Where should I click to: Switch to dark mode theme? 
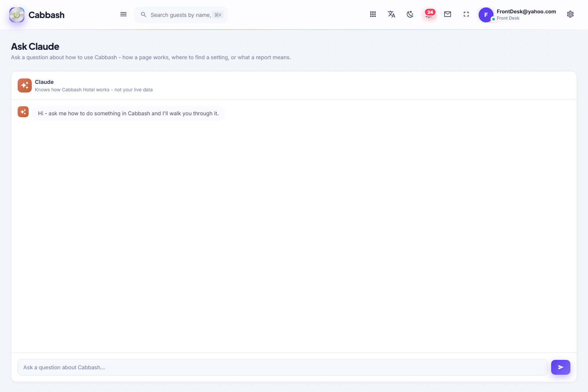point(410,15)
